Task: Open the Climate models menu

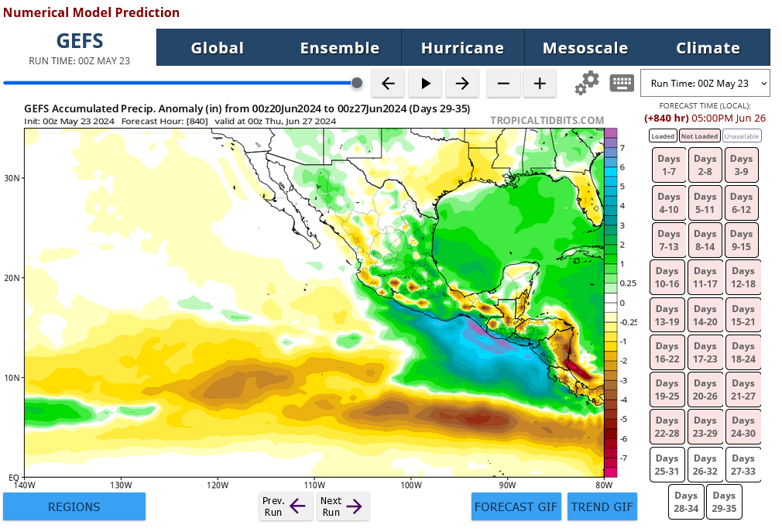Action: click(708, 48)
